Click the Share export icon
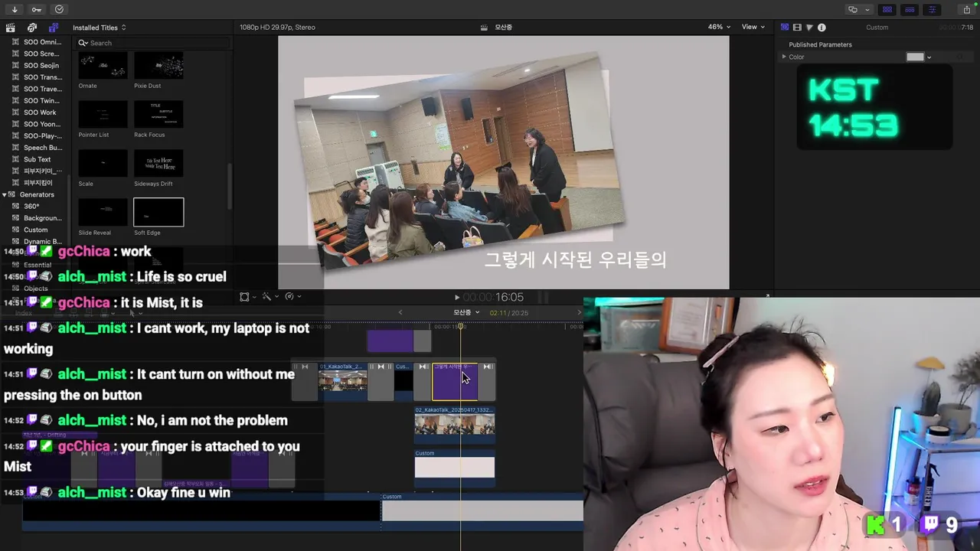The width and height of the screenshot is (980, 551). click(966, 9)
